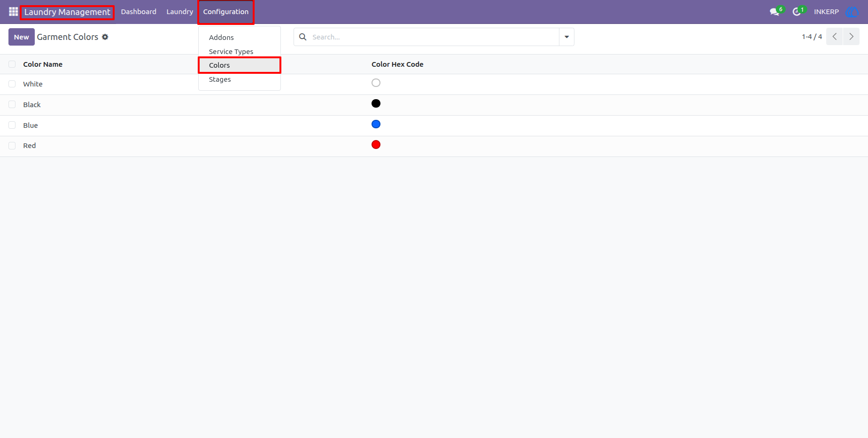Click the white color swatch
This screenshot has width=868, height=438.
376,83
